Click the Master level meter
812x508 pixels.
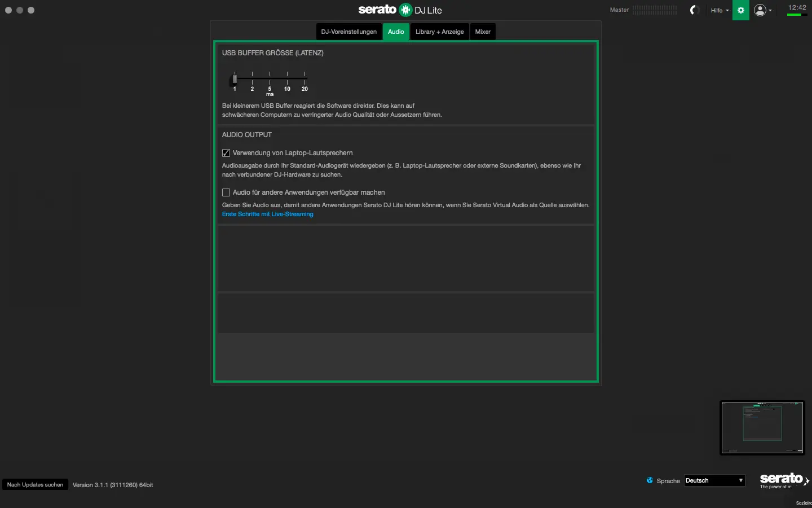click(x=655, y=10)
